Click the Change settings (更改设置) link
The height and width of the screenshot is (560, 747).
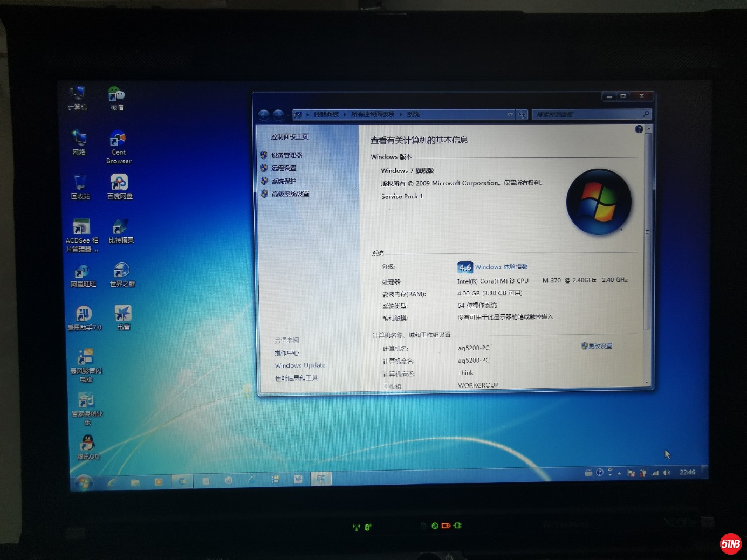coord(599,346)
